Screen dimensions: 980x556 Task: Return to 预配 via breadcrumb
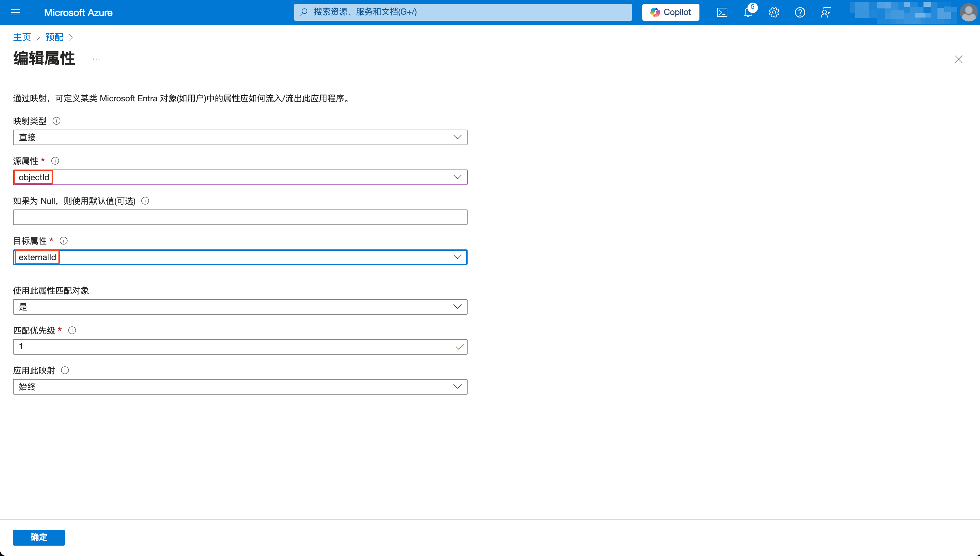tap(54, 37)
